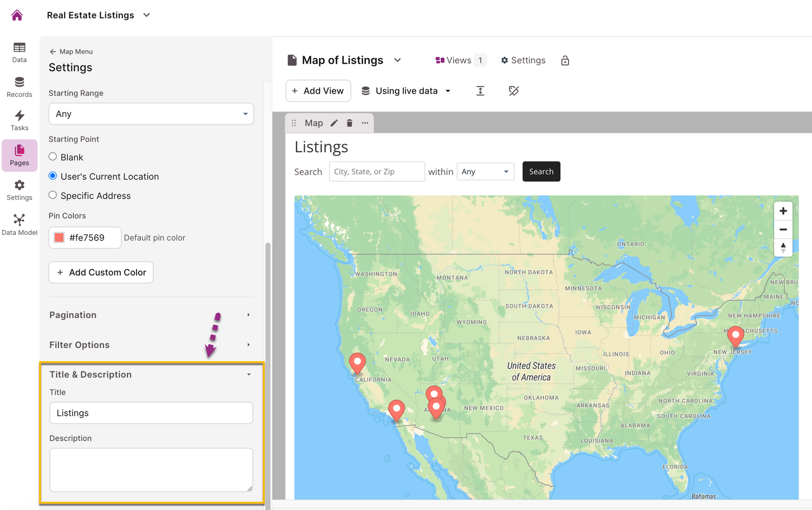This screenshot has width=812, height=510.
Task: Open the Starting Range dropdown
Action: pyautogui.click(x=151, y=114)
